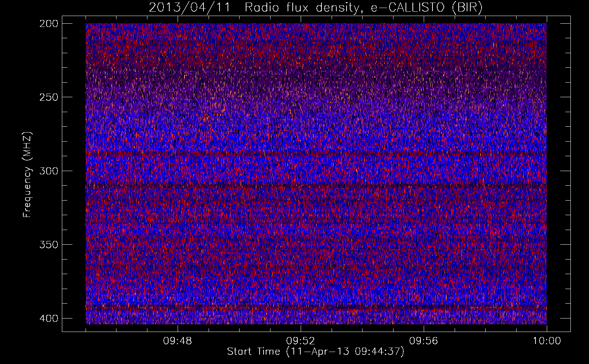The width and height of the screenshot is (589, 364).
Task: Click the 'Frequency (MHZ)' axis label
Action: pyautogui.click(x=28, y=175)
